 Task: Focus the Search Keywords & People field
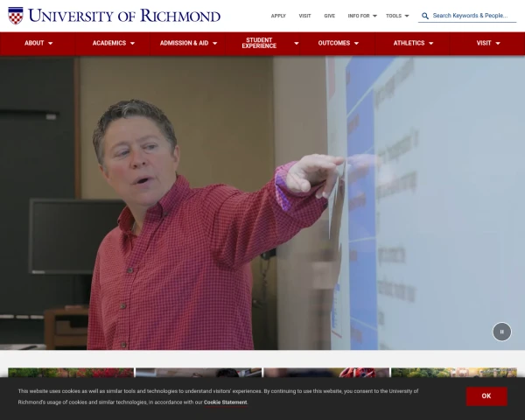click(472, 16)
